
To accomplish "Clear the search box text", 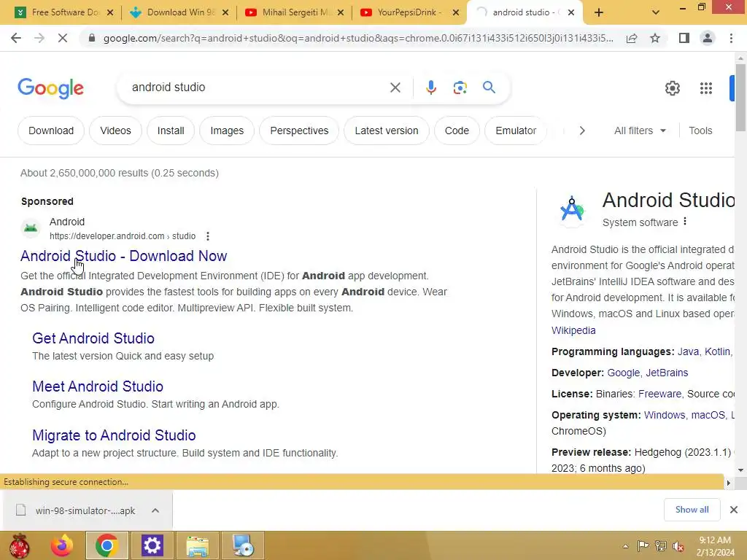I will pyautogui.click(x=395, y=87).
